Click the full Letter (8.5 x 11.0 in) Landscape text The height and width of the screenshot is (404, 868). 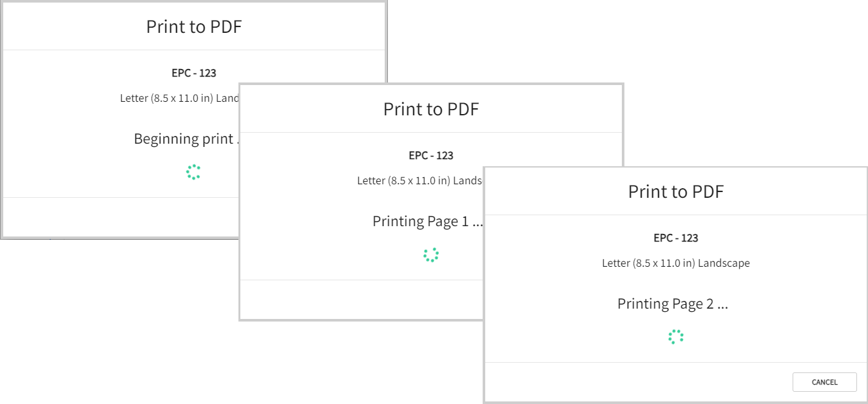pos(676,263)
